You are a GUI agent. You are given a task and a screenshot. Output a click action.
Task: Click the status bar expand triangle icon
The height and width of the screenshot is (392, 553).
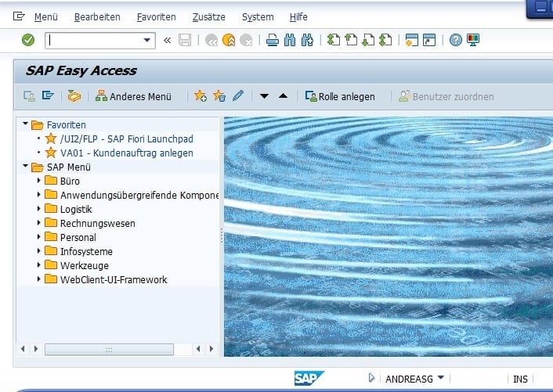point(371,378)
